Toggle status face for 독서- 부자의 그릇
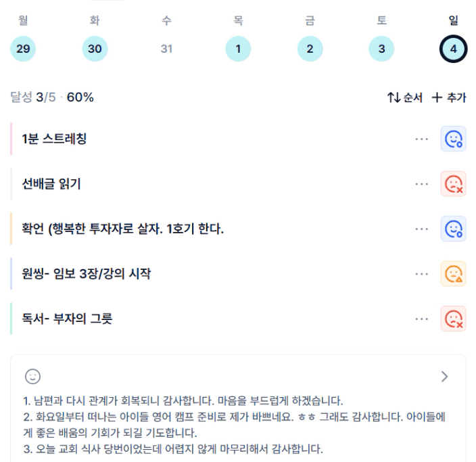 tap(453, 319)
